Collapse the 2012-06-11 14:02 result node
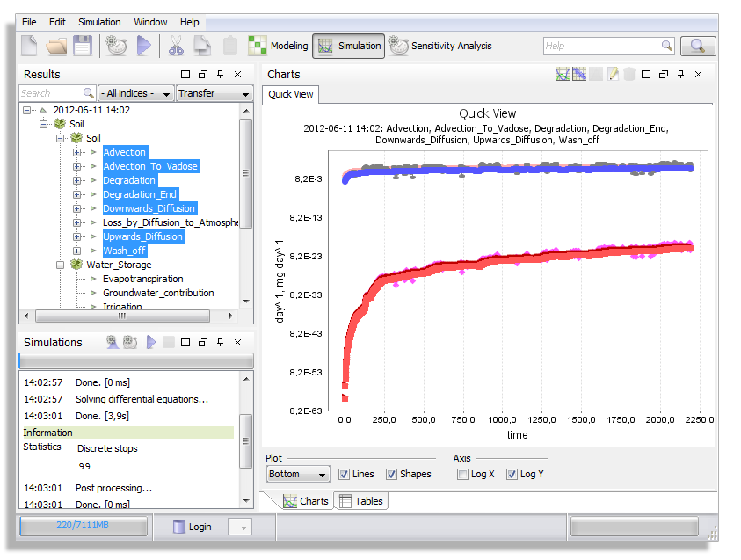 [x=27, y=110]
